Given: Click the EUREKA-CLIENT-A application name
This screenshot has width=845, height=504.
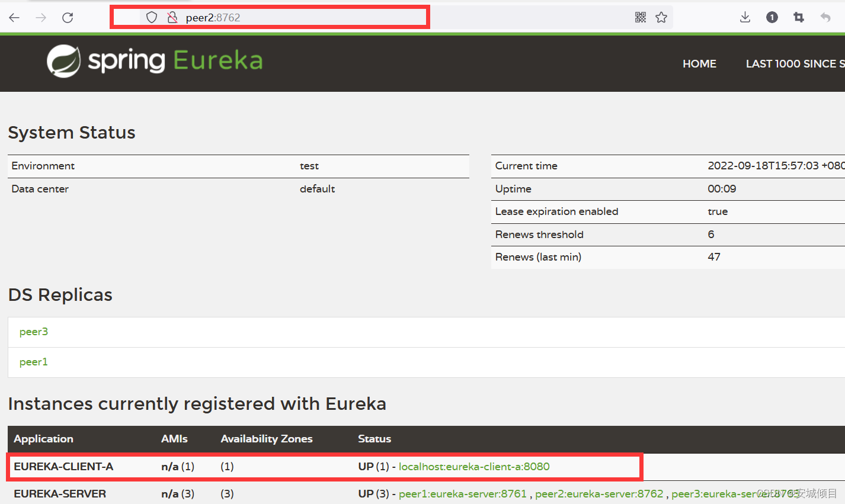Looking at the screenshot, I should click(x=63, y=467).
